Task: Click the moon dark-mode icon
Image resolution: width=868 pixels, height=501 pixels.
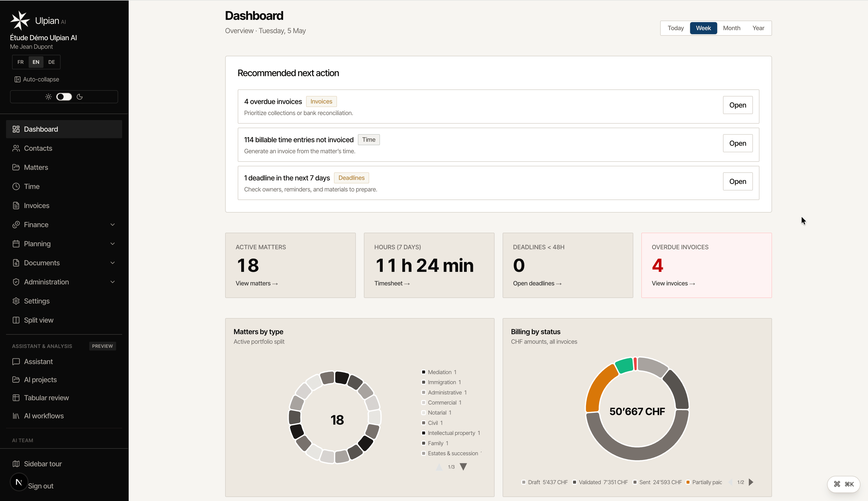Action: (x=79, y=97)
